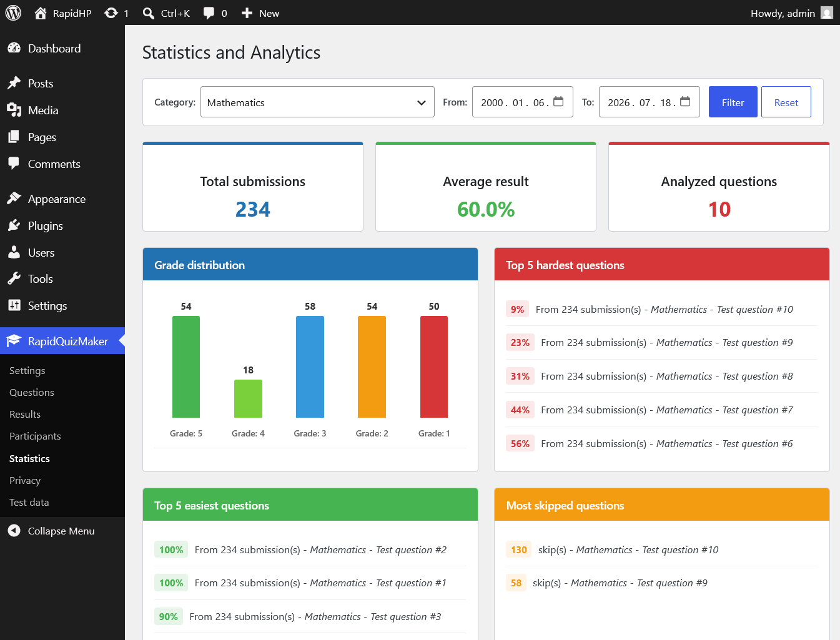This screenshot has width=840, height=640.
Task: Open the Ctrl+K search icon
Action: pos(148,13)
